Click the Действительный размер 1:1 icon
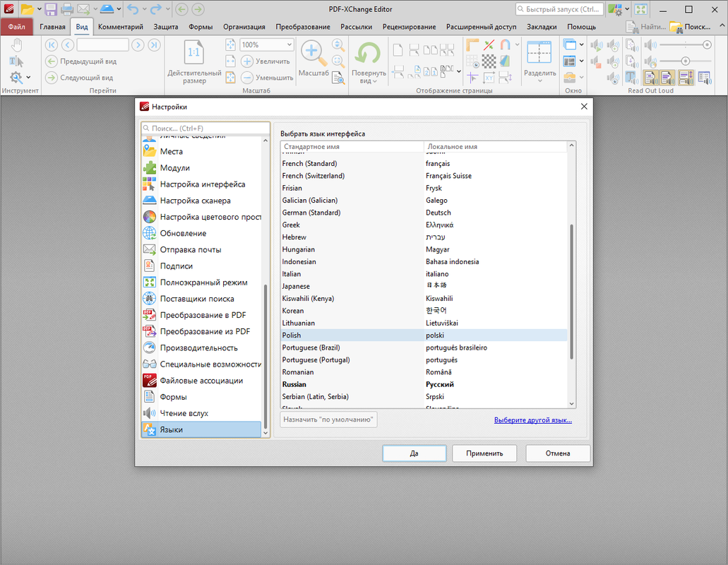This screenshot has height=565, width=728. [x=193, y=52]
